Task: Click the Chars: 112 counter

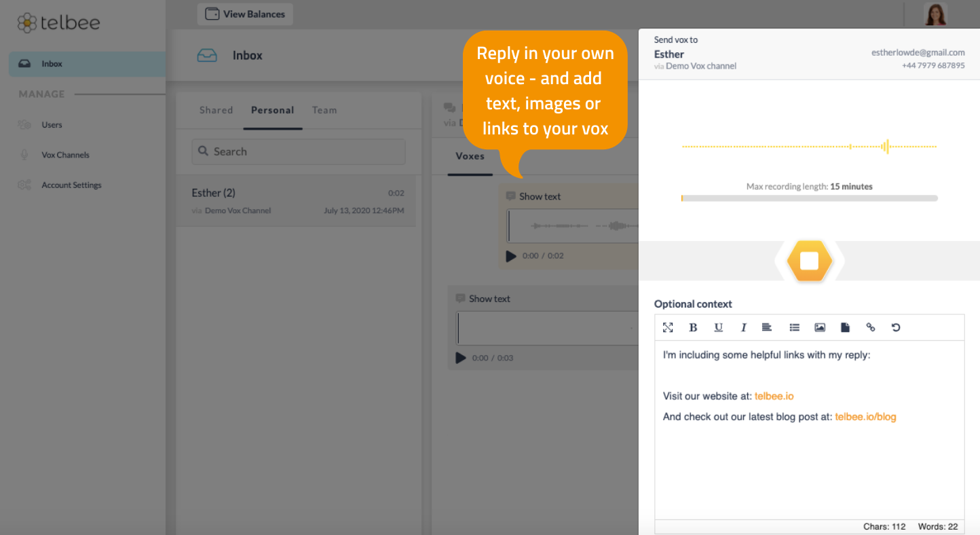Action: pos(884,527)
